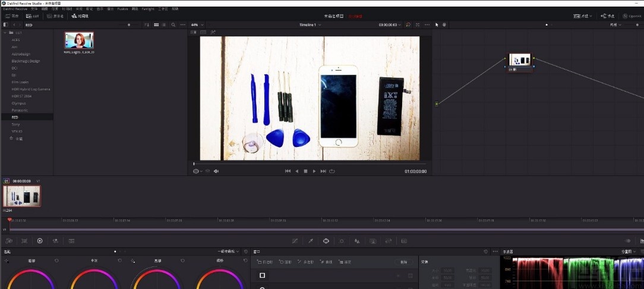
Task: Toggle the red loop/bypass icon in the viewer
Action: (408, 24)
